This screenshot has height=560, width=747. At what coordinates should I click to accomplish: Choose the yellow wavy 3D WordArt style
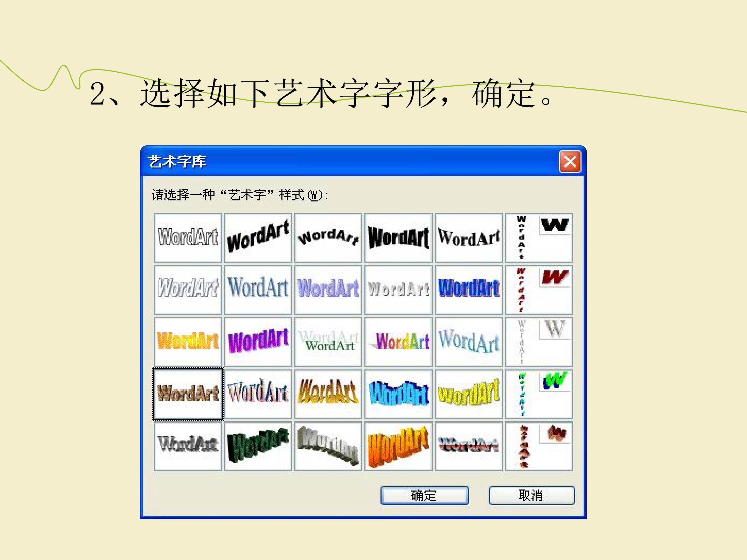(x=469, y=394)
